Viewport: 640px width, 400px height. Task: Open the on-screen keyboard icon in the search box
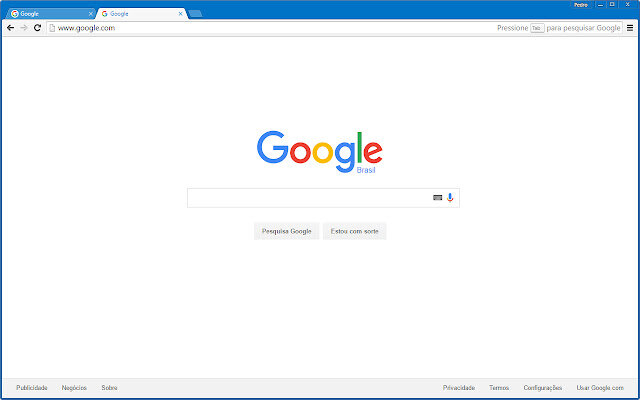tap(438, 198)
